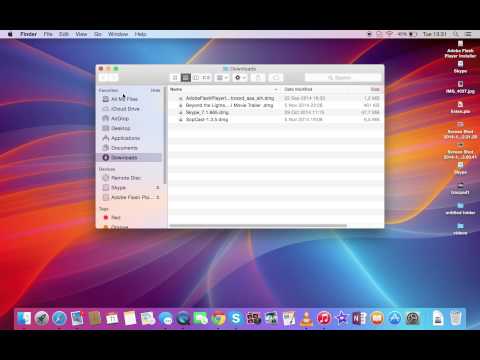The image size is (480, 360).
Task: Click the battery status indicator
Action: click(x=407, y=34)
